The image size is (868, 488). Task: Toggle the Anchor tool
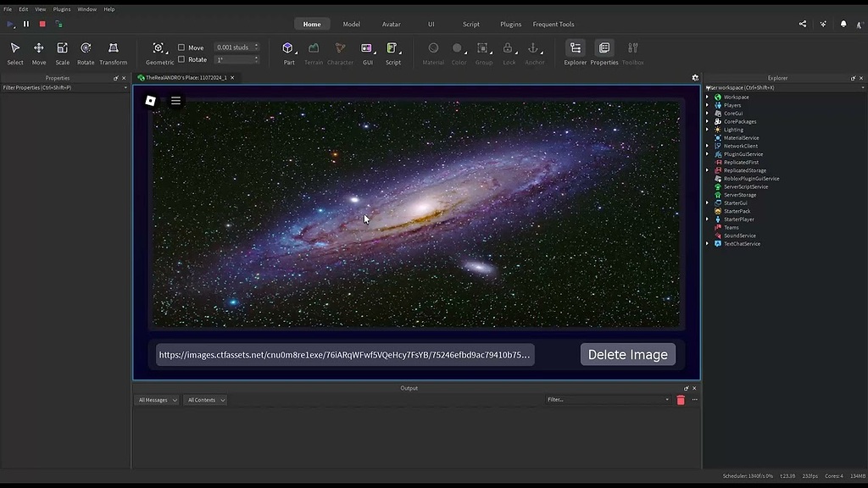[x=534, y=53]
